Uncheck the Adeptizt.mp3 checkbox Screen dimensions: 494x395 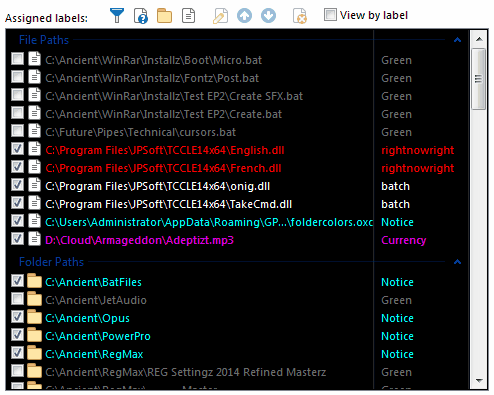(17, 239)
